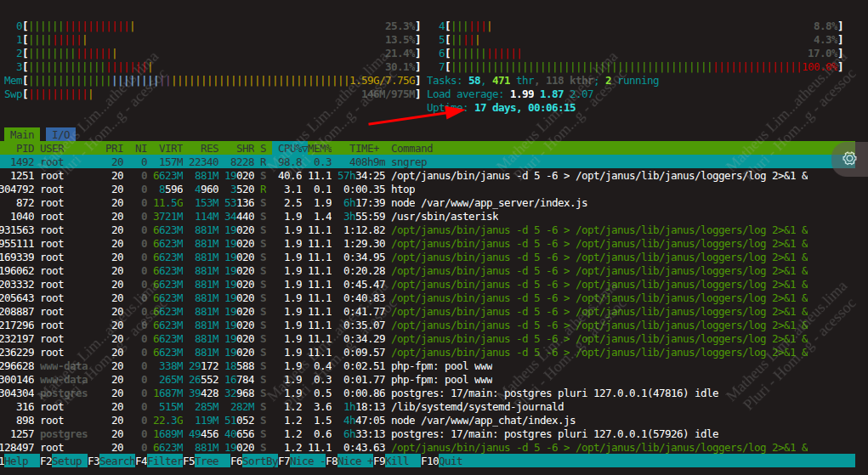Select the Main tab
Image resolution: width=868 pixels, height=475 pixels.
point(22,134)
